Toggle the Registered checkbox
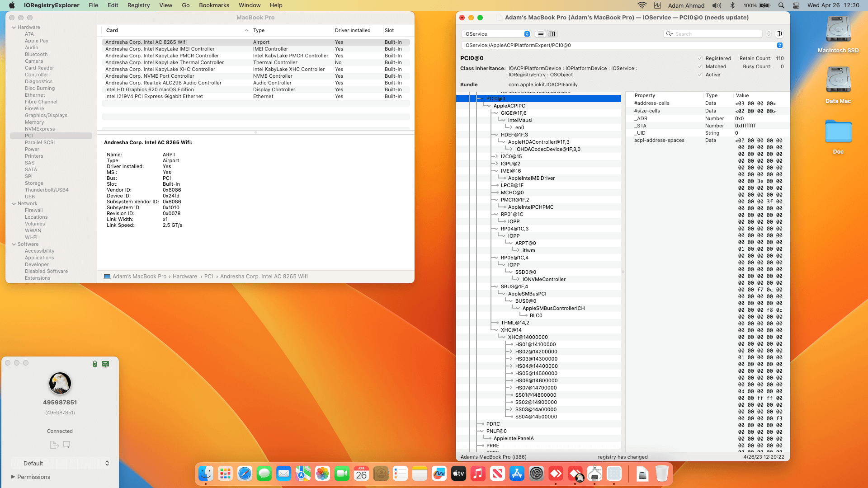This screenshot has height=488, width=868. (x=700, y=58)
